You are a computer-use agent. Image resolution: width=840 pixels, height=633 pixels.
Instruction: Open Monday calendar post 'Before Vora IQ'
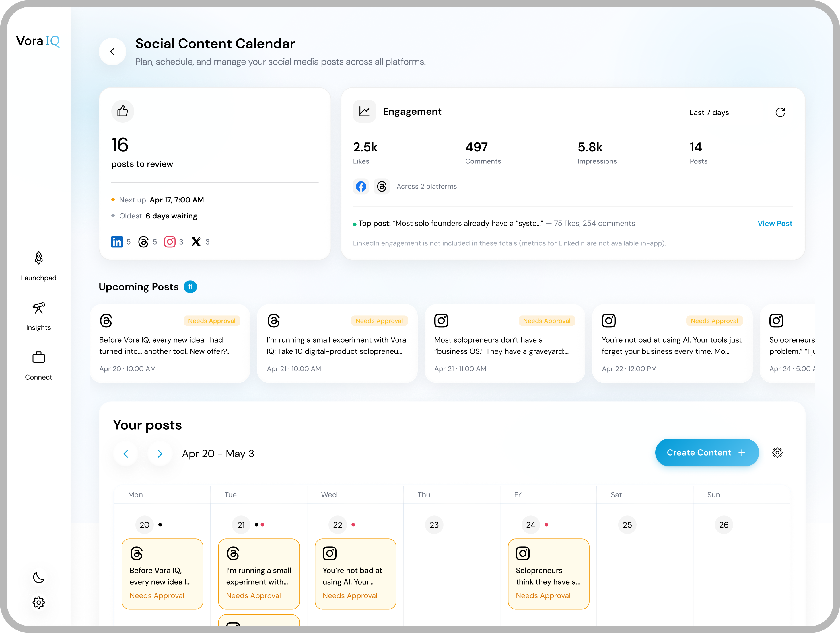click(x=162, y=574)
